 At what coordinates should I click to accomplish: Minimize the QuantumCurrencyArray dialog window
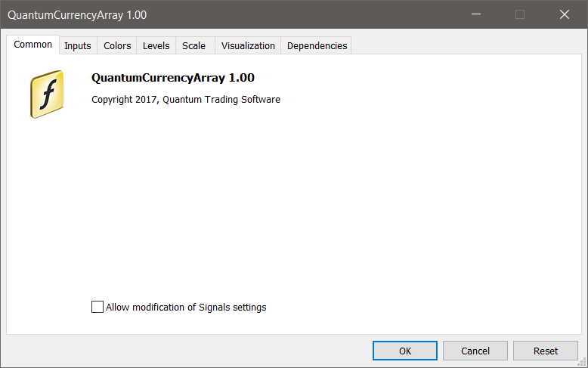click(x=475, y=14)
